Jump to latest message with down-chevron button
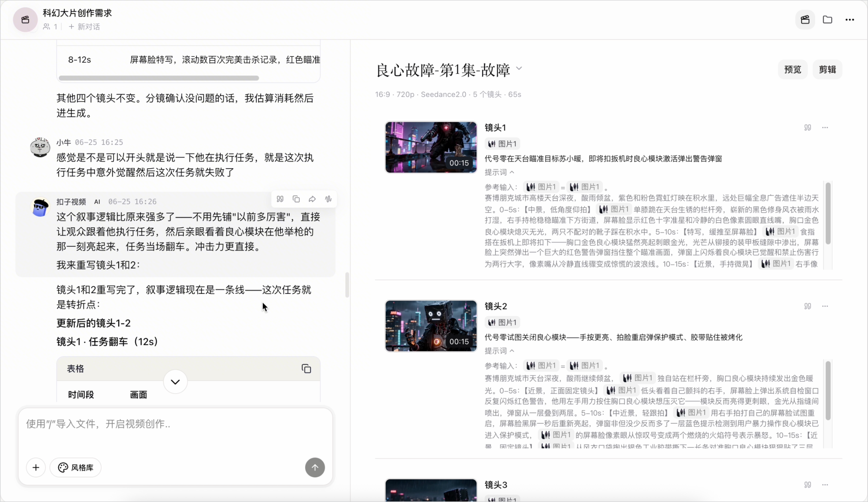This screenshot has width=868, height=502. (175, 382)
